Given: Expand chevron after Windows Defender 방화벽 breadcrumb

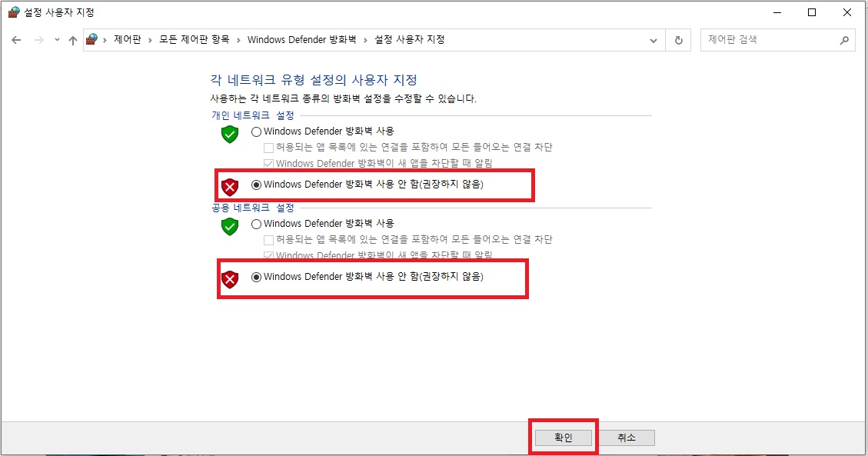Looking at the screenshot, I should coord(365,40).
